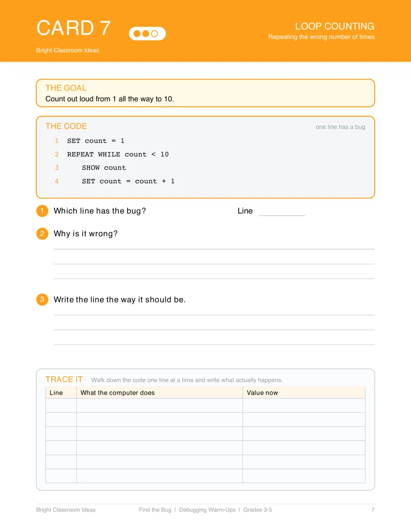This screenshot has height=532, width=411.
Task: Click the orange number 3 question badge
Action: [x=42, y=300]
